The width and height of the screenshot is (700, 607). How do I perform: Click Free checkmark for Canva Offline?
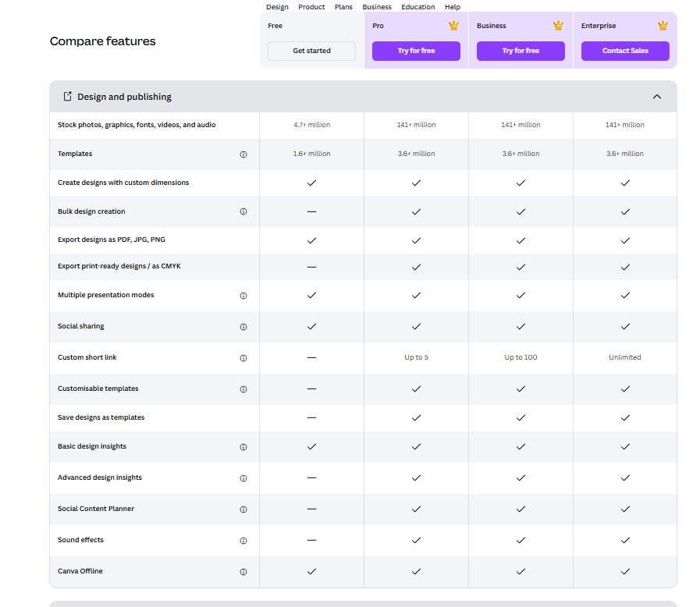coord(311,571)
